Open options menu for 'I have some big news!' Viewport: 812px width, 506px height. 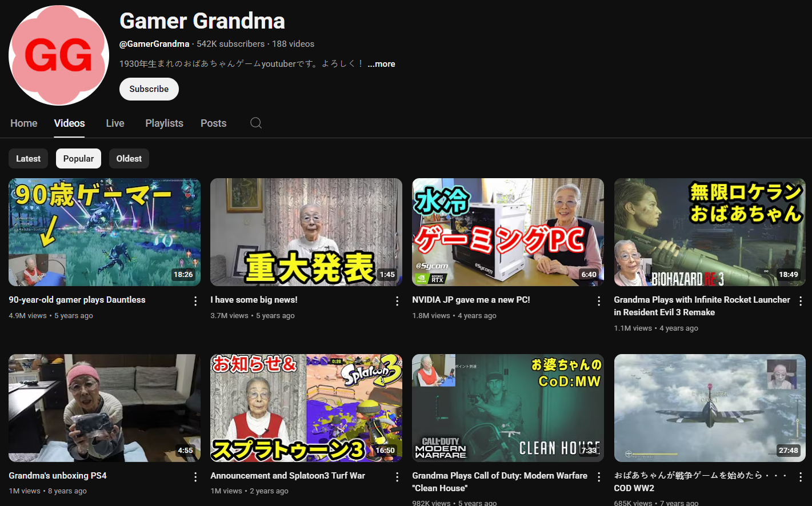coord(397,301)
